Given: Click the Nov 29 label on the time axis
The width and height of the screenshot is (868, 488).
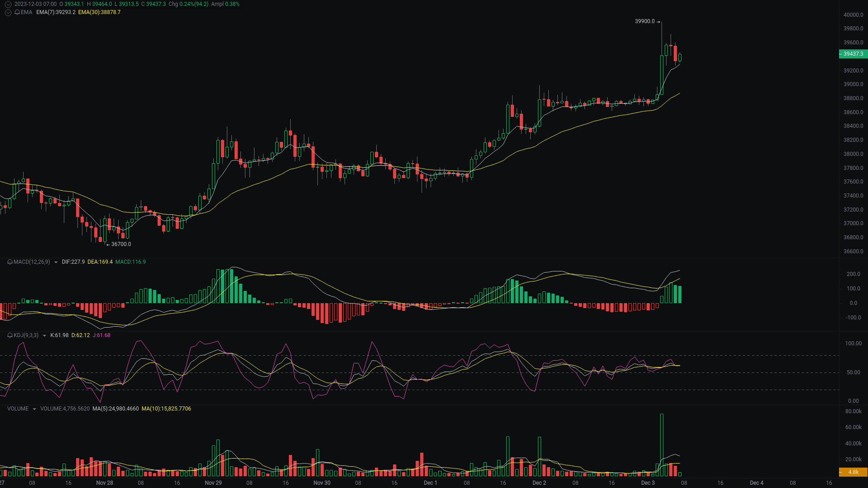Looking at the screenshot, I should pos(213,483).
